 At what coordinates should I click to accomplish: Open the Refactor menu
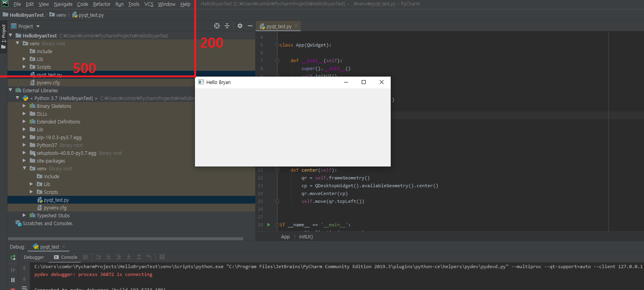click(x=102, y=4)
